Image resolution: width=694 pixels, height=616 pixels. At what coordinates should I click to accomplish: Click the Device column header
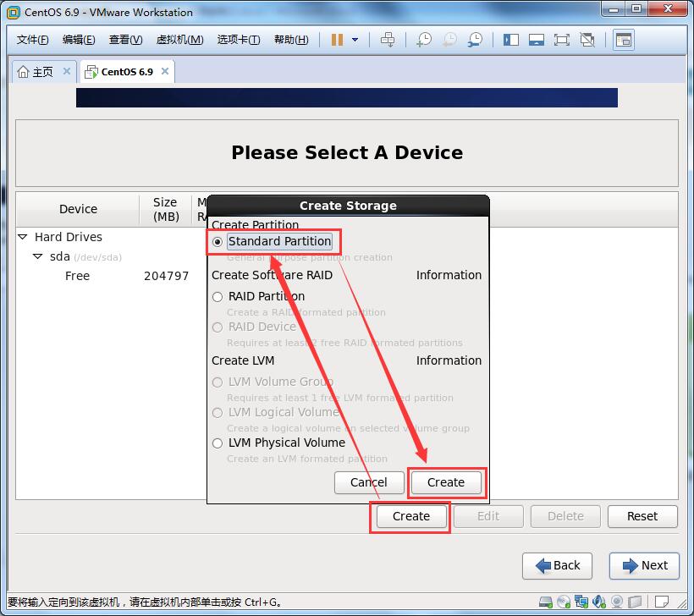click(x=79, y=209)
